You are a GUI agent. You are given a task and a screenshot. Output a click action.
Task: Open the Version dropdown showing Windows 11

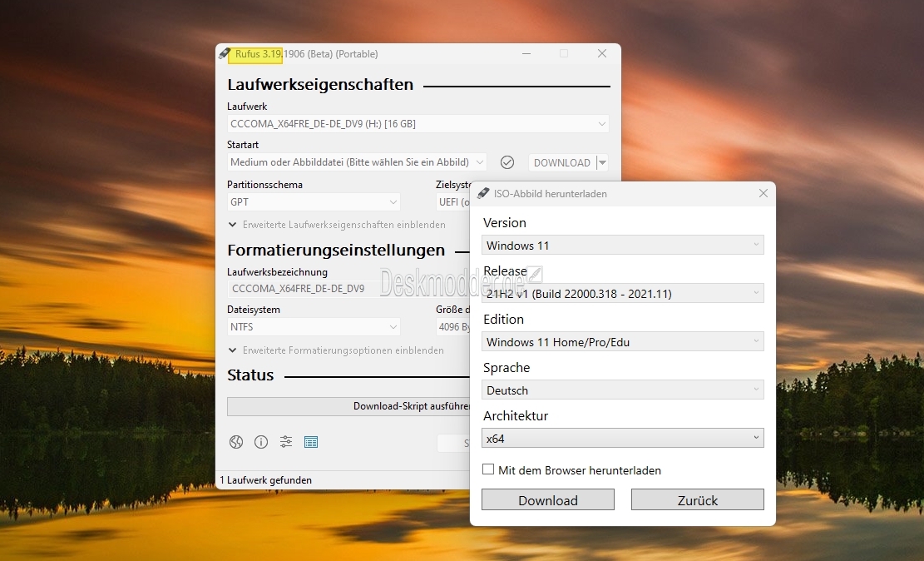622,246
